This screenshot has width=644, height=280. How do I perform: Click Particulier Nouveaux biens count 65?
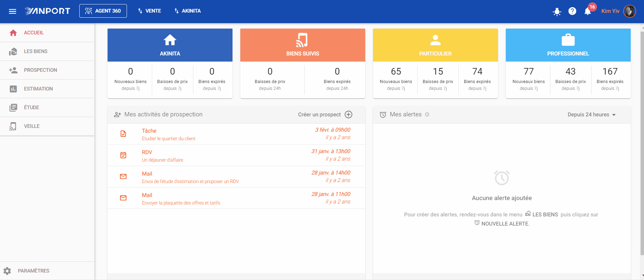click(x=396, y=71)
